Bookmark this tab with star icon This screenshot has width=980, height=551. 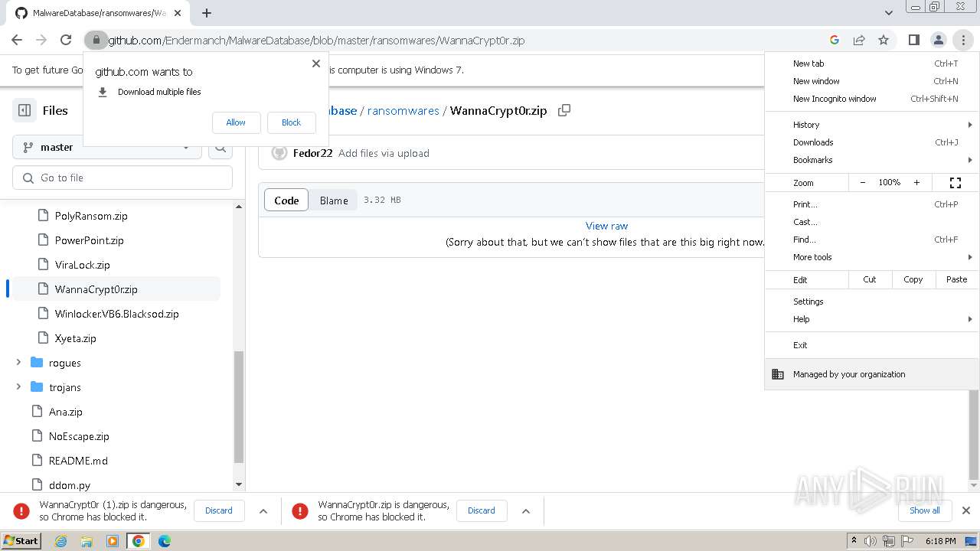(x=884, y=40)
